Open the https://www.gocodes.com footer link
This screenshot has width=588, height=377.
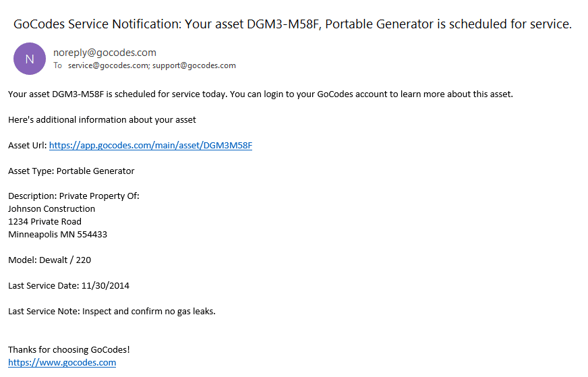click(62, 362)
